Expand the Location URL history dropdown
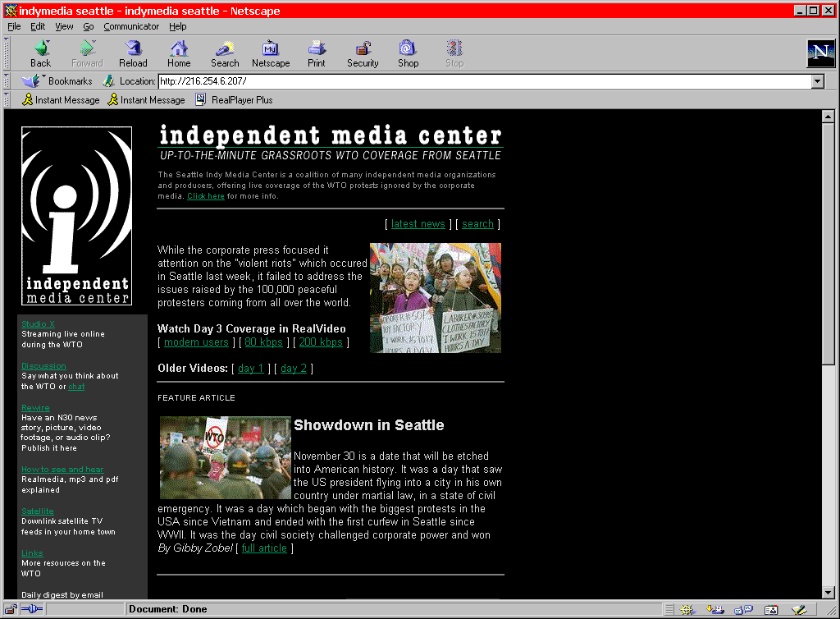Viewport: 840px width, 619px height. (x=817, y=81)
